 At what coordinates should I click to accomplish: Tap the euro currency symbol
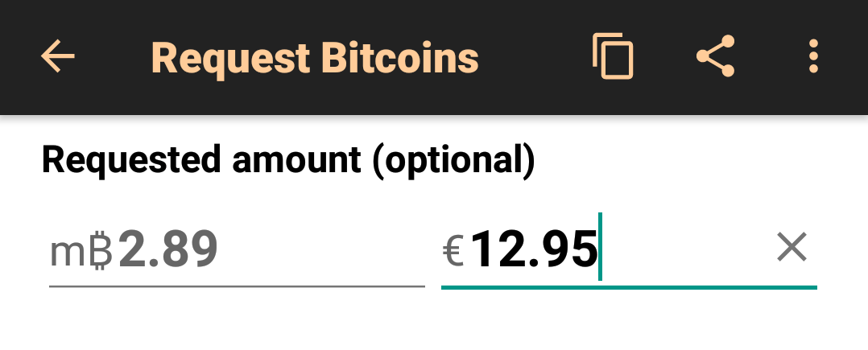(x=453, y=252)
